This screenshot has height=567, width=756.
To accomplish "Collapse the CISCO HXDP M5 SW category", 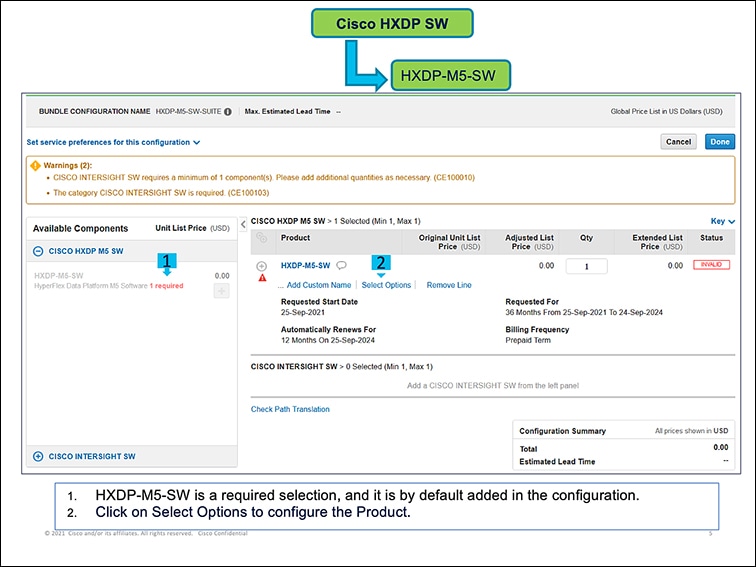I will click(x=38, y=251).
